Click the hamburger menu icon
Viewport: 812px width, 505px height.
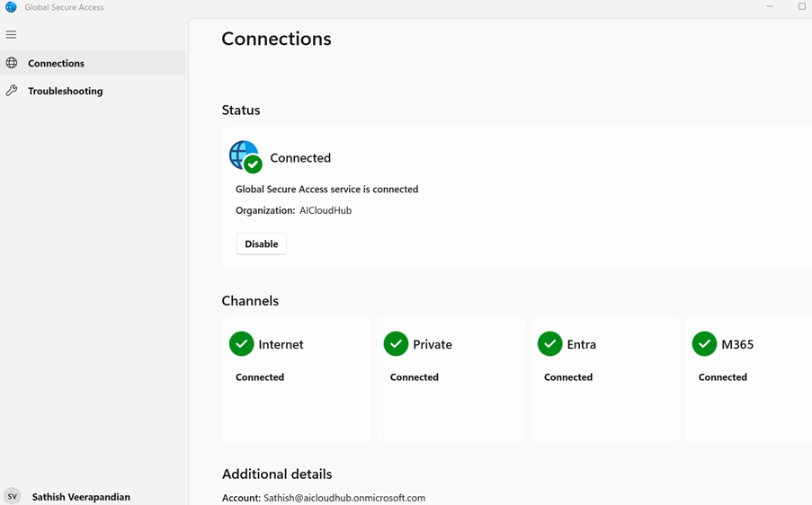11,35
